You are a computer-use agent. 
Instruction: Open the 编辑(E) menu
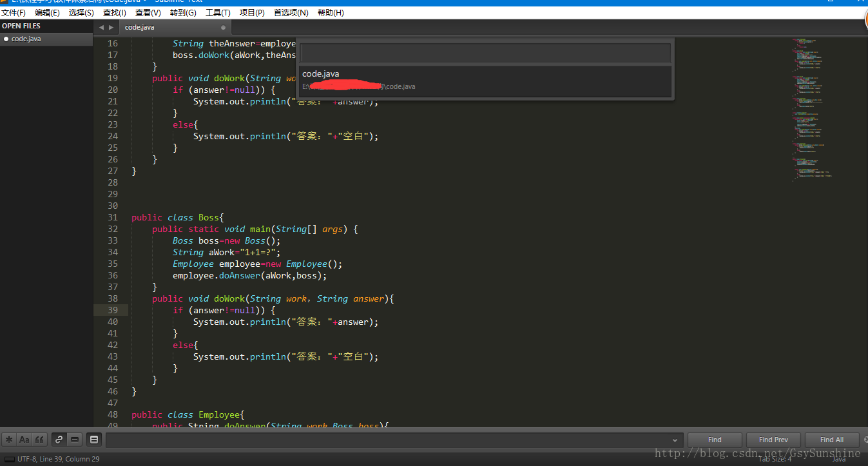point(47,13)
